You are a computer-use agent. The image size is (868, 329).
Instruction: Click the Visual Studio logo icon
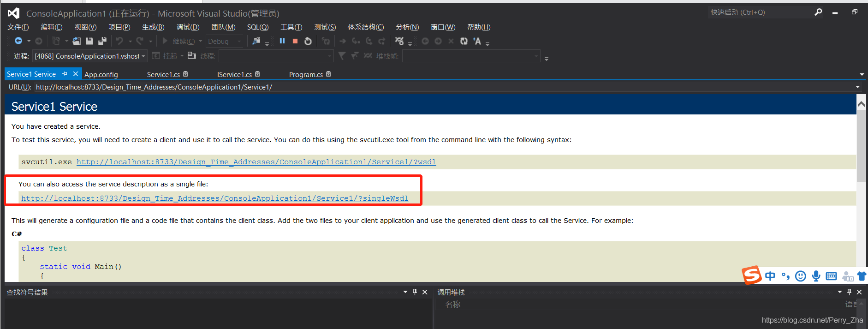coord(14,13)
